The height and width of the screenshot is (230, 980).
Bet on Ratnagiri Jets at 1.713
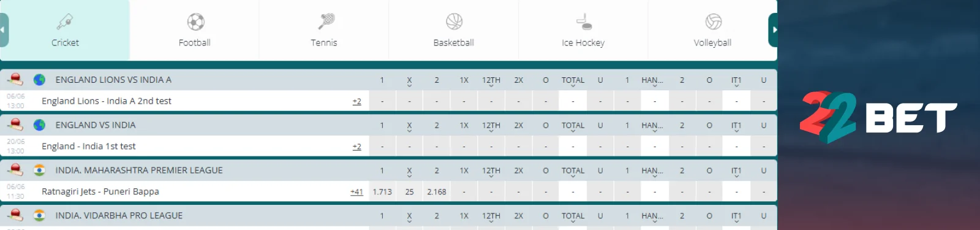[x=382, y=191]
